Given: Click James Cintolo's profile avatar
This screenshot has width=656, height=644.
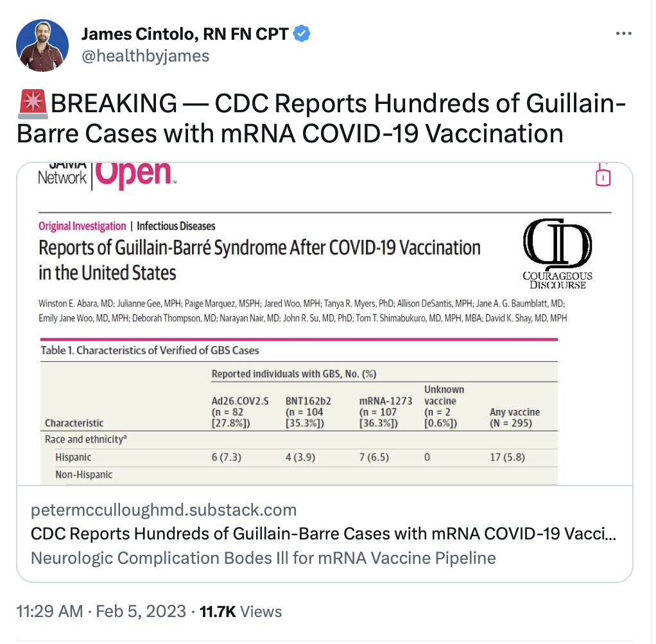Looking at the screenshot, I should point(42,44).
